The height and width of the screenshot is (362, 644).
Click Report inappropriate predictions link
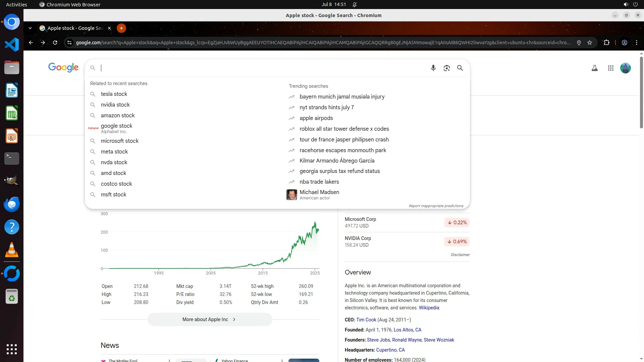pyautogui.click(x=436, y=206)
